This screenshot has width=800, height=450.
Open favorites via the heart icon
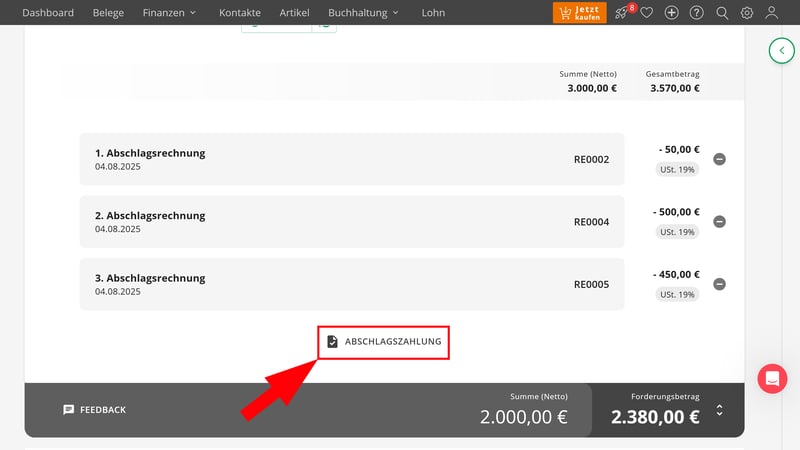[x=647, y=13]
